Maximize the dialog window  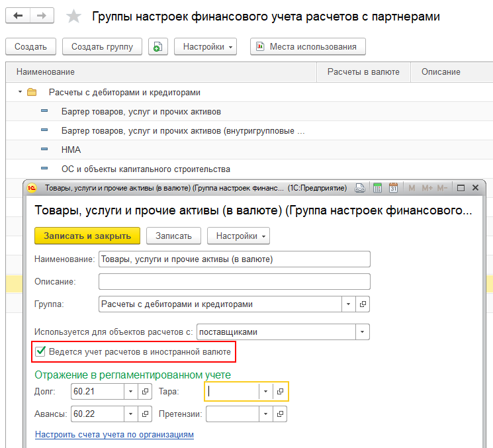[x=461, y=188]
